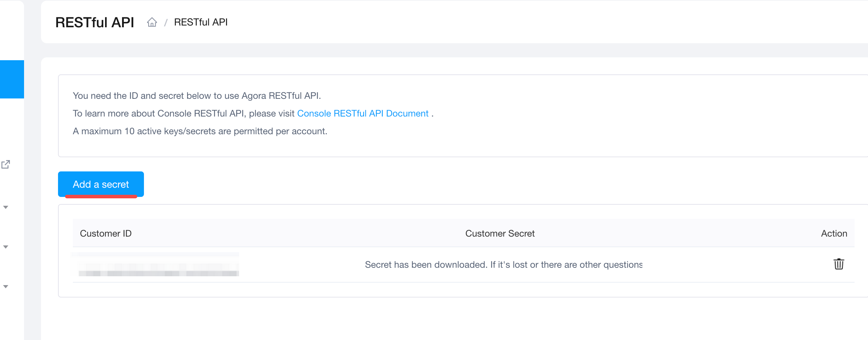Select the highlighted blue sidebar menu item
The image size is (868, 340).
12,79
